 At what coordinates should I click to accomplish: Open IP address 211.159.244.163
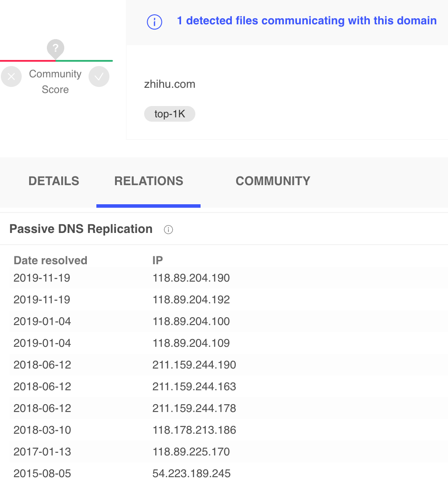point(194,387)
